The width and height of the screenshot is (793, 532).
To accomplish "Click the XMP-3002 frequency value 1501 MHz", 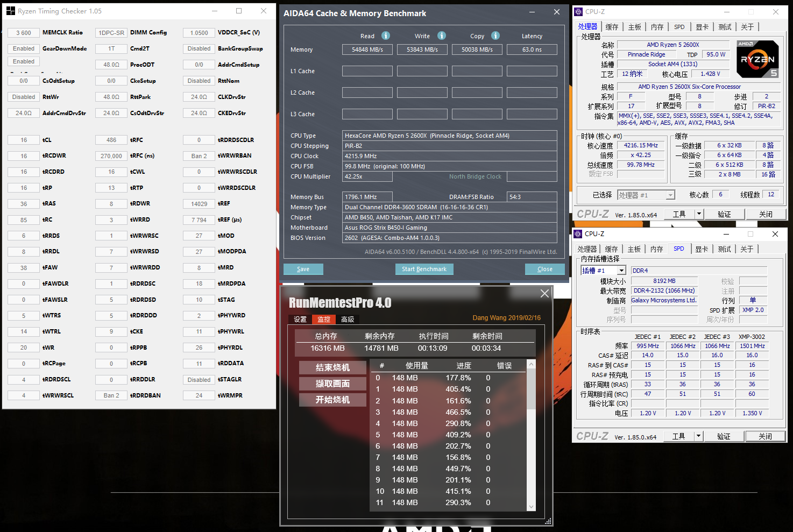I will click(752, 346).
